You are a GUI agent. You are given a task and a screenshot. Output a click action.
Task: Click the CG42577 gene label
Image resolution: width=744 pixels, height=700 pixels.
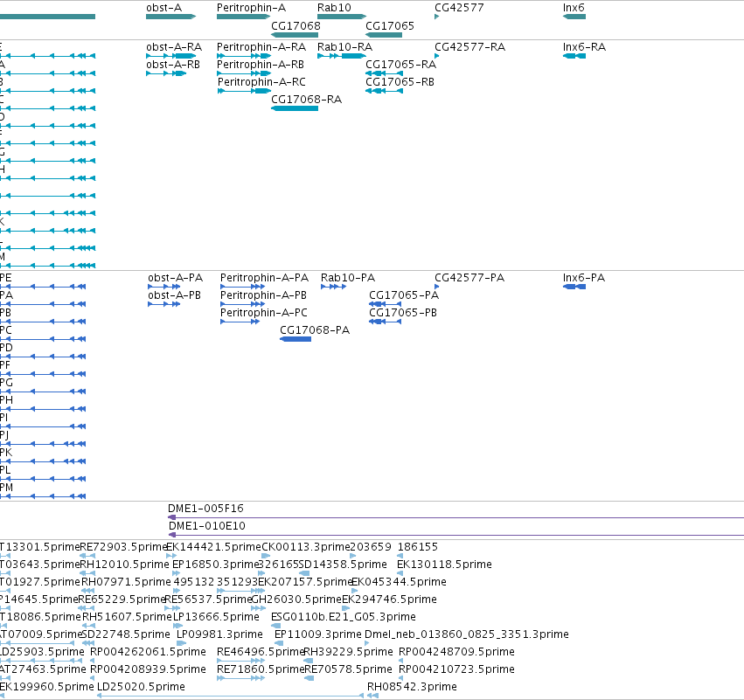[459, 8]
